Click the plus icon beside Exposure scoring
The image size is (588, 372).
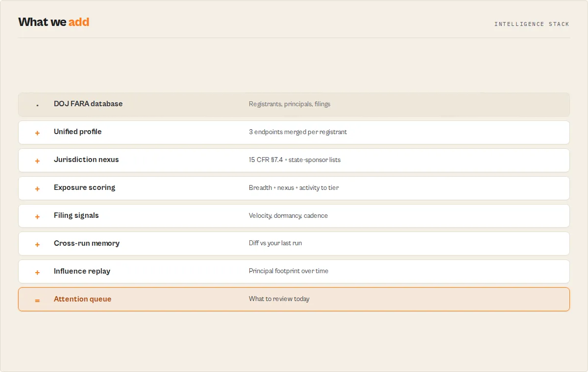click(x=37, y=188)
